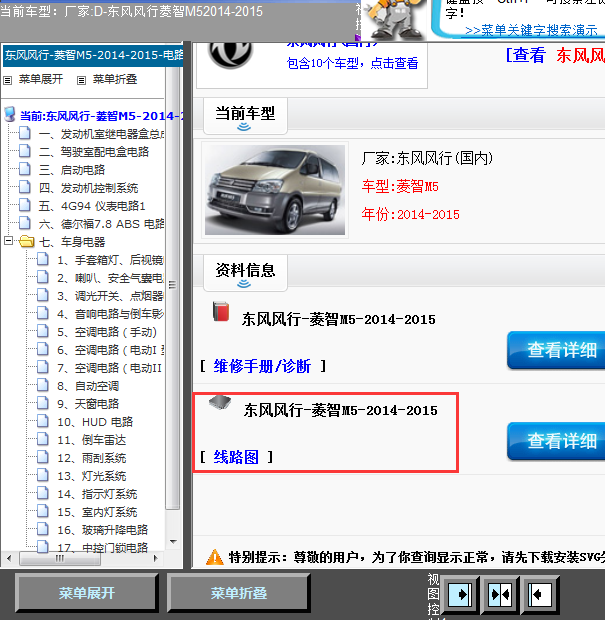Viewport: 605px width, 620px height.
Task: Click the center inward-arrows view control button
Action: (500, 594)
